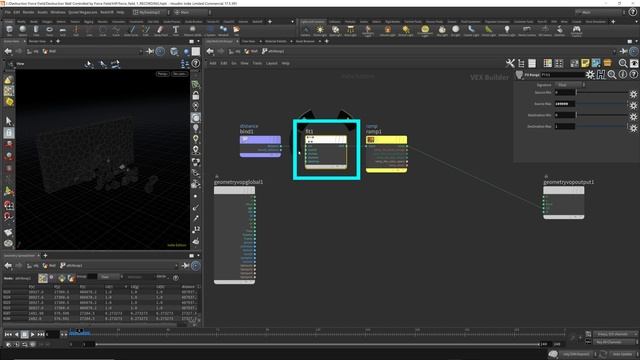Select the Torus shelf tool
Image resolution: width=640 pixels, height=360 pixels.
pyautogui.click(x=49, y=30)
